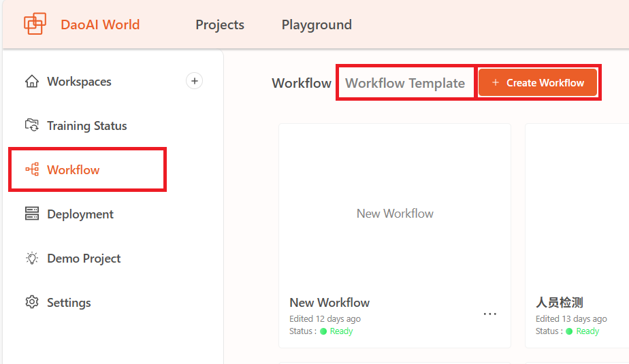Viewport: 629px width, 364px height.
Task: Click the Workflow tree icon in sidebar
Action: point(32,169)
